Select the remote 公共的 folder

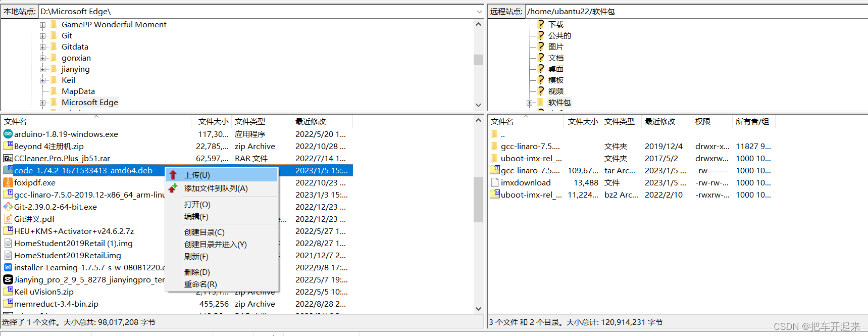pyautogui.click(x=559, y=35)
